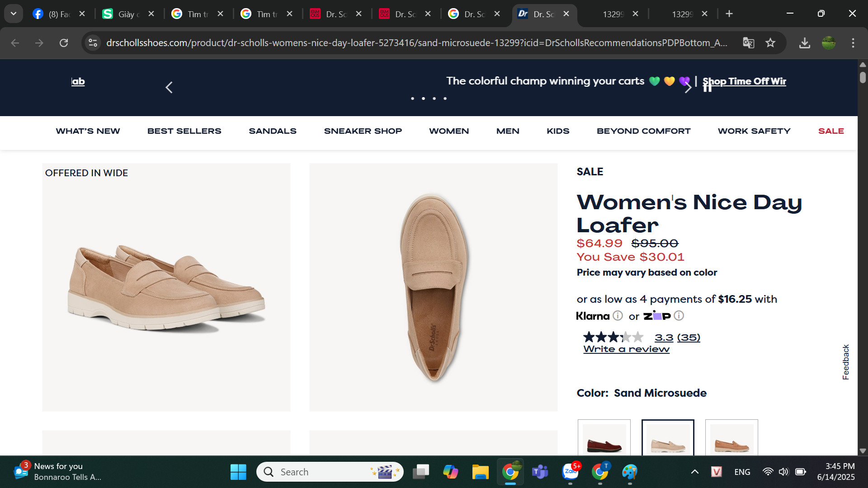
Task: Open File Explorer from taskbar
Action: click(480, 472)
